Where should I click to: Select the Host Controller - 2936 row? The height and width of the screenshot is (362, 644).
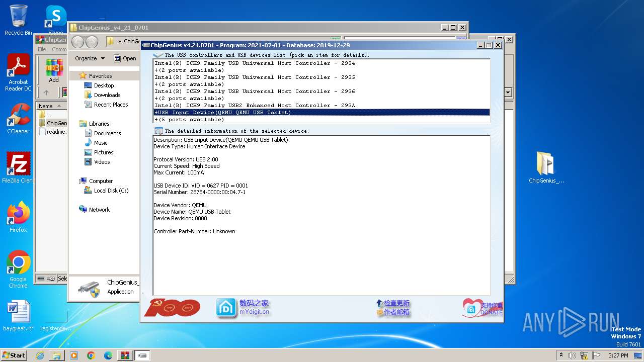tap(321, 92)
